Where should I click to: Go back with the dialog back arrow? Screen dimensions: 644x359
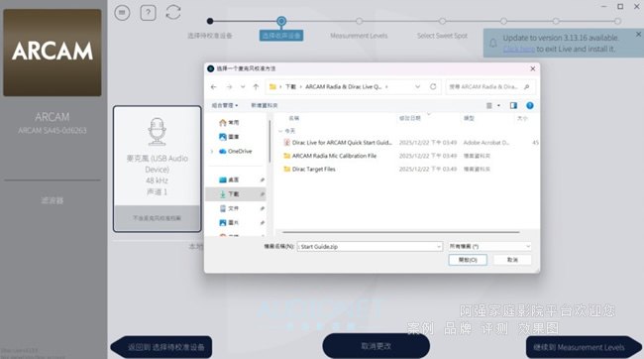click(214, 86)
